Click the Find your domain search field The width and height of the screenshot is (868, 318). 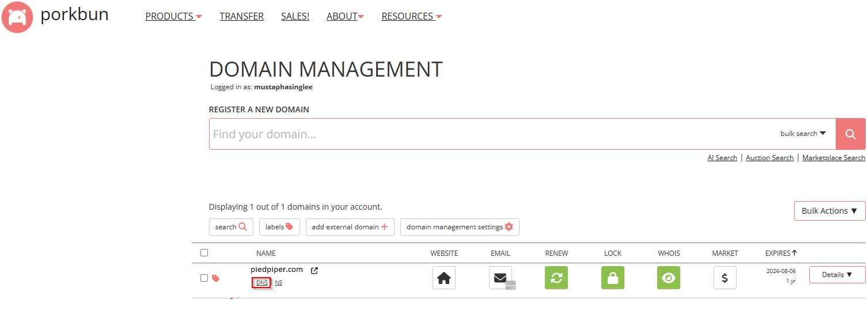pos(490,134)
